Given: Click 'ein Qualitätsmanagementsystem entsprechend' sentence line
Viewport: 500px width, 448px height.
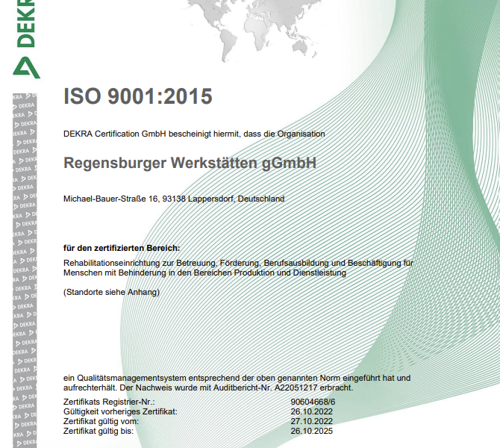Looking at the screenshot, I should coord(237,378).
